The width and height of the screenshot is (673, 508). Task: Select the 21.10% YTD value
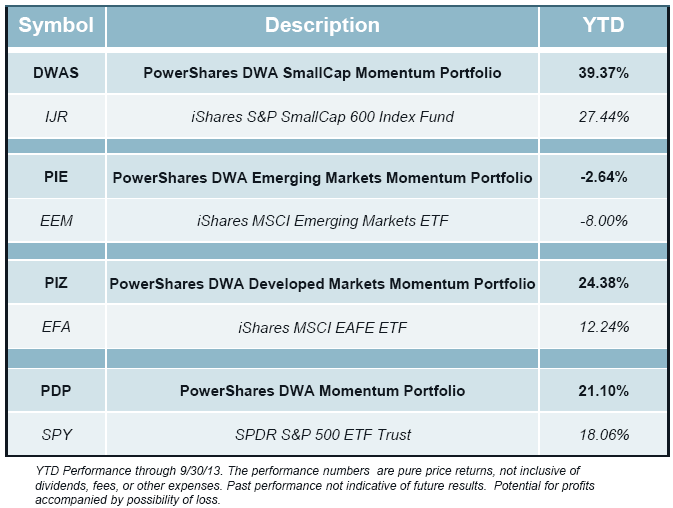(x=603, y=390)
